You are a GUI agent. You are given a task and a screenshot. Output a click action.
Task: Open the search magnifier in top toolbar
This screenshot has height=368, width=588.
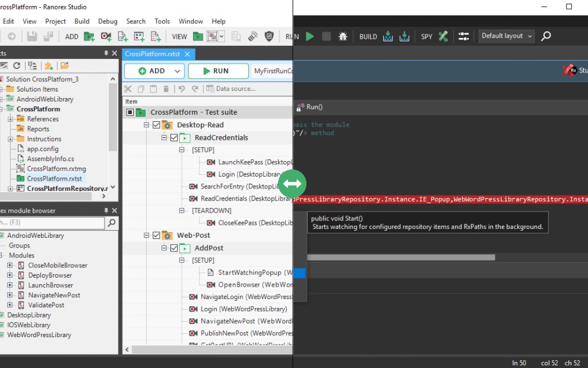tap(546, 36)
